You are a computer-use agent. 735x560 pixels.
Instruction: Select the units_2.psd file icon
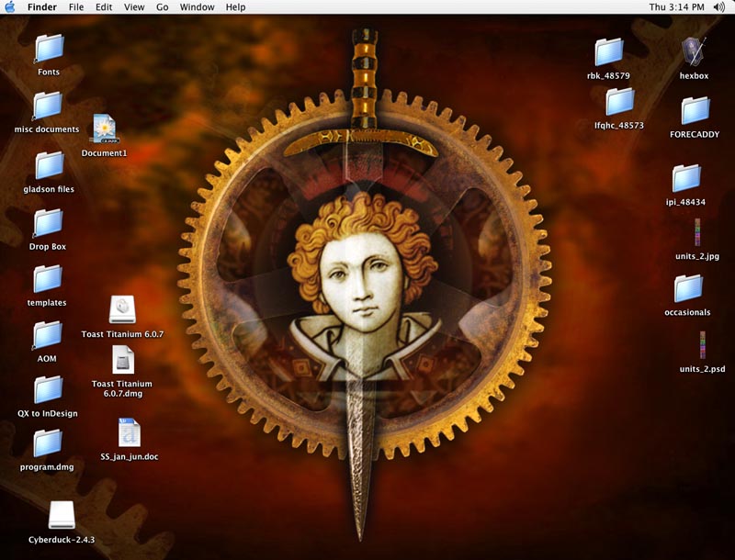click(702, 347)
